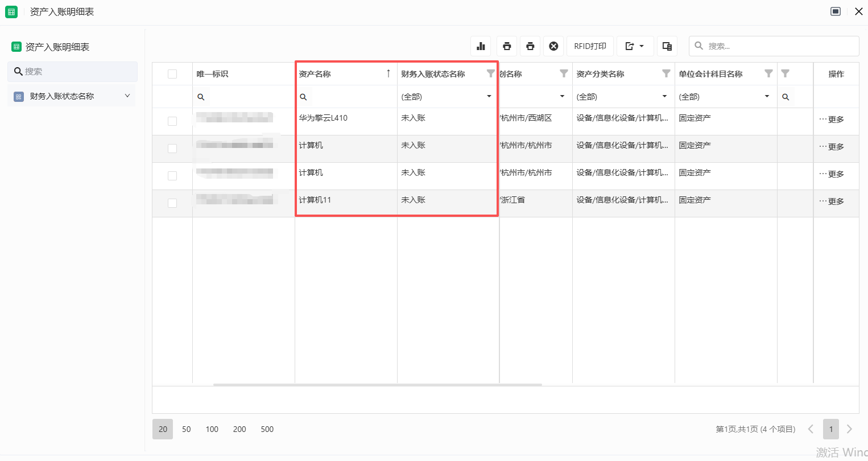Screen dimensions: 868x461
Task: Toggle the select-all checkbox in table header
Action: click(x=172, y=74)
